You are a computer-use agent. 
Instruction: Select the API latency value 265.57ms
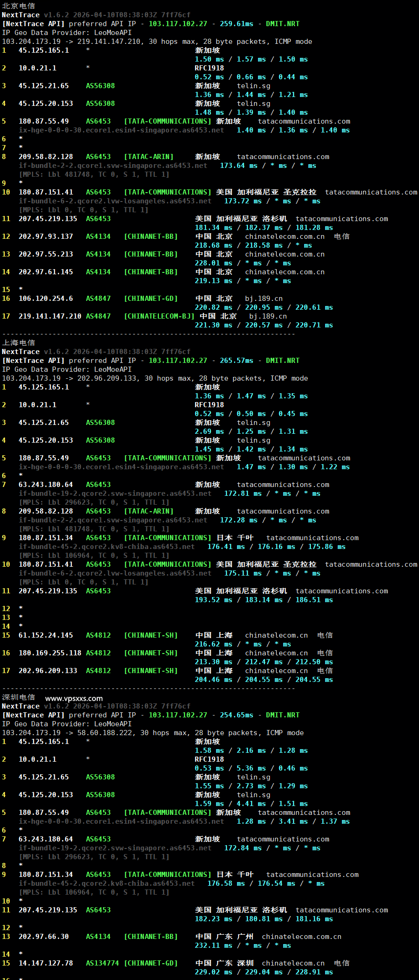(x=237, y=361)
